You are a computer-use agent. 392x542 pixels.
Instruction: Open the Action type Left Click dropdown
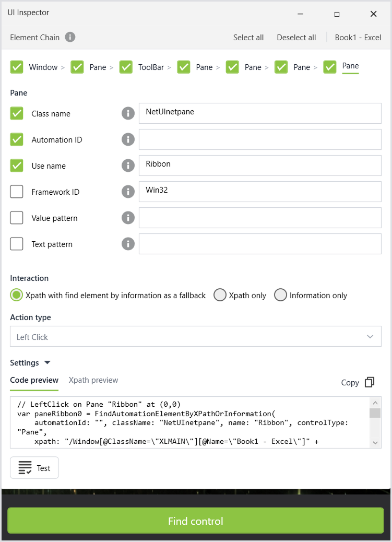[x=196, y=336]
